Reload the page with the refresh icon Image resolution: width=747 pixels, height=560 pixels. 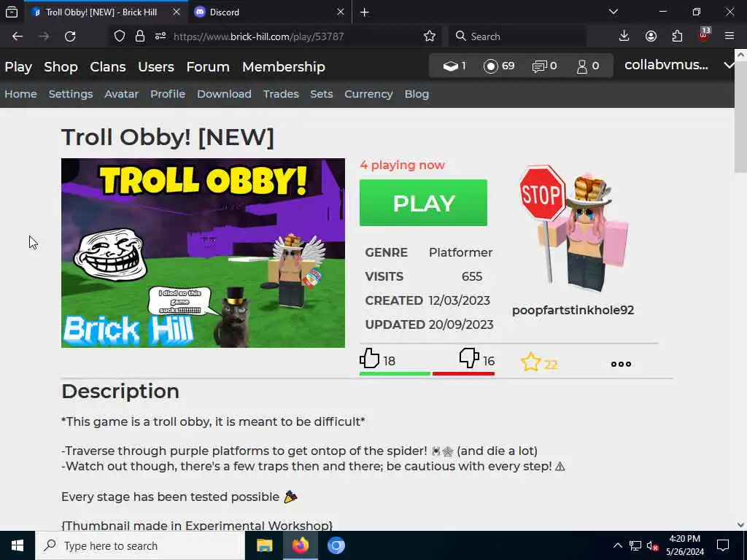coord(70,36)
